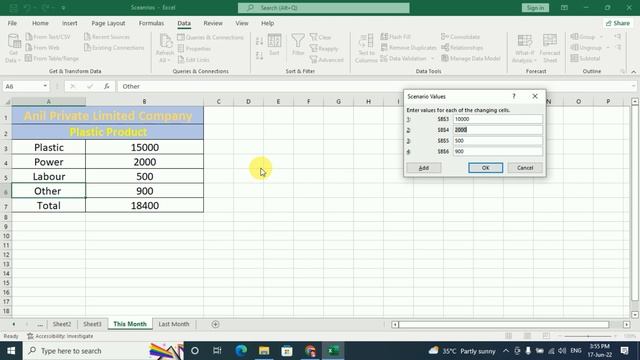Open File Explorer in taskbar
640x360 pixels.
(x=264, y=351)
